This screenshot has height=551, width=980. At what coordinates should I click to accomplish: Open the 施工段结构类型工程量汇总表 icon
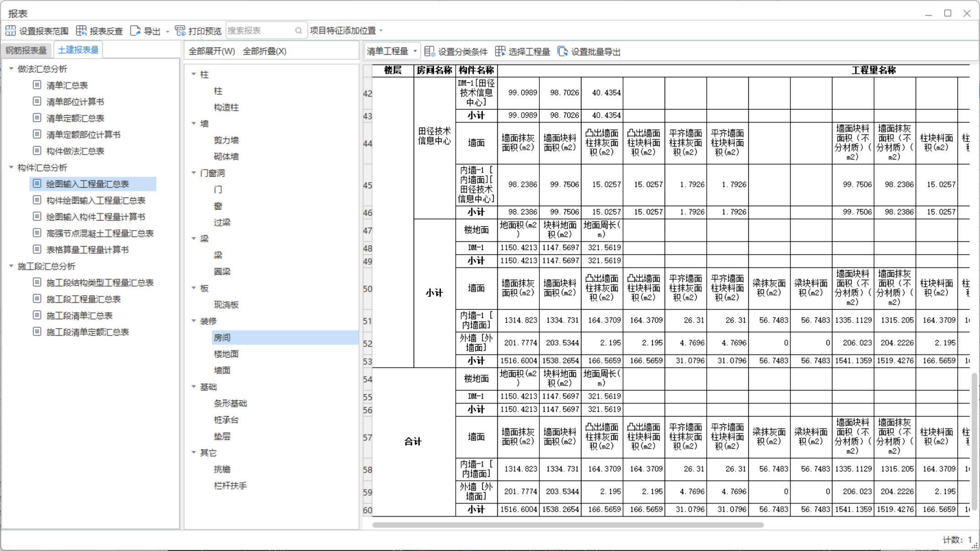(x=37, y=282)
